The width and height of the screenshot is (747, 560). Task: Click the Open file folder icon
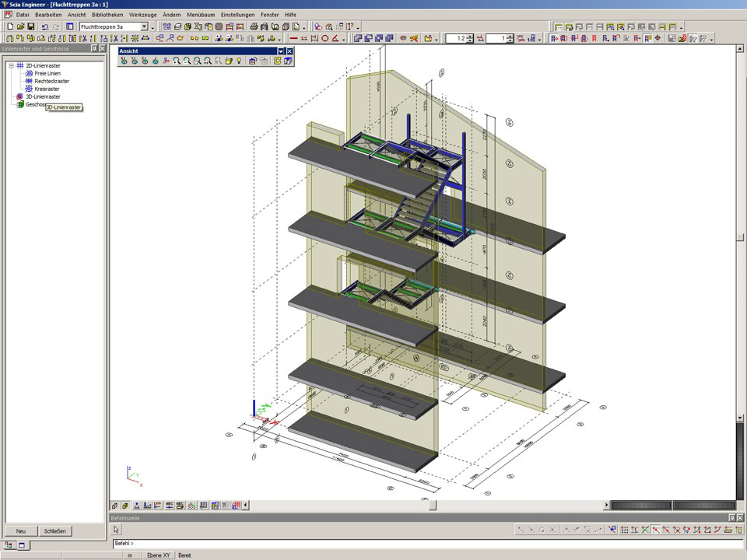(x=20, y=26)
